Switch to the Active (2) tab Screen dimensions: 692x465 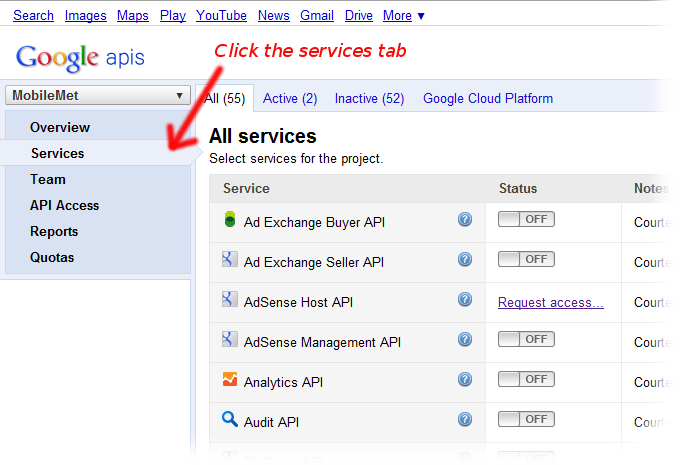pyautogui.click(x=290, y=98)
